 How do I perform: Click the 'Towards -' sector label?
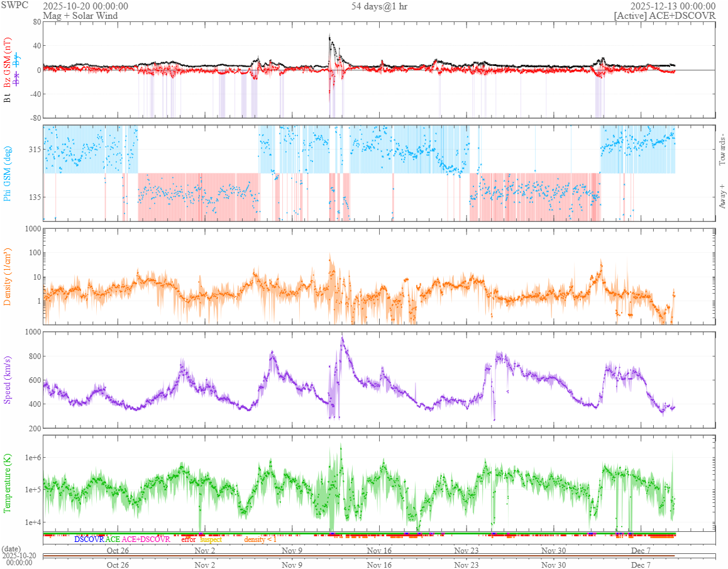pyautogui.click(x=722, y=150)
